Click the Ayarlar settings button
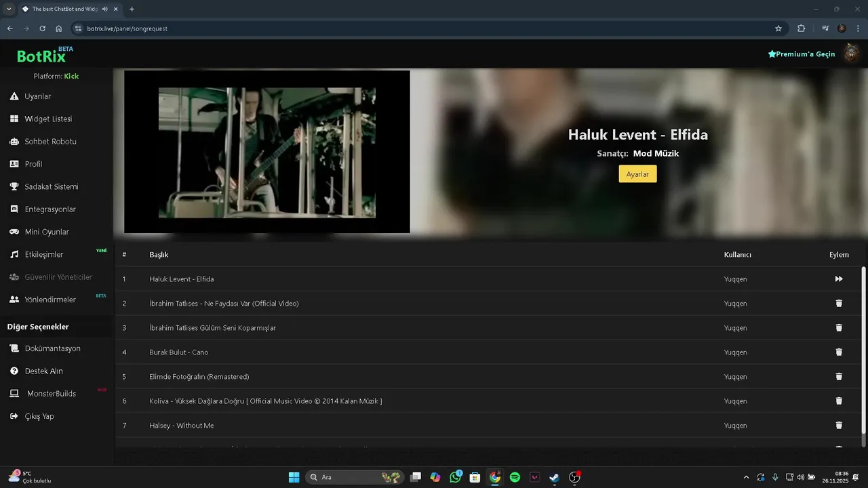 (x=637, y=174)
